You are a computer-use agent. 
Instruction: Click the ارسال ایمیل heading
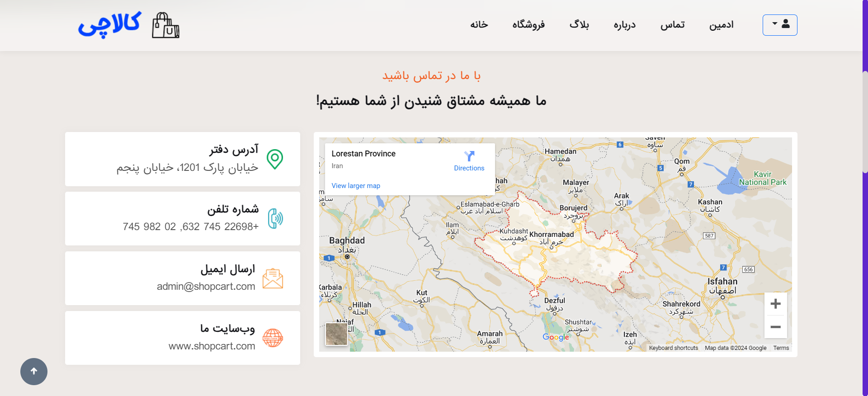coord(228,269)
